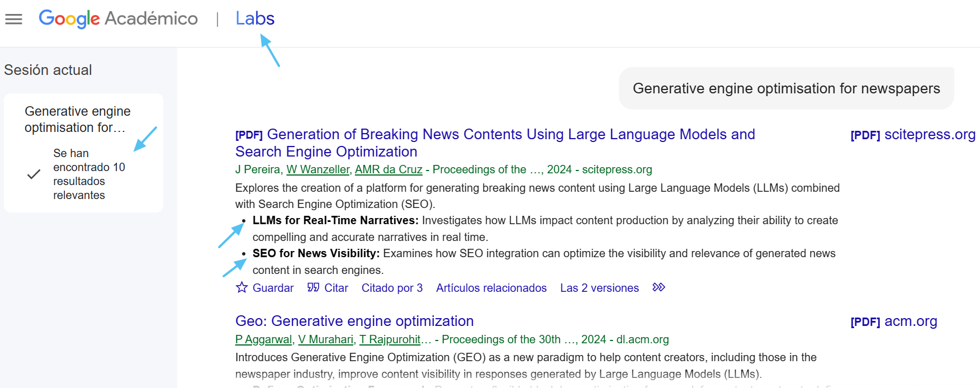Viewport: 980px width, 388px height.
Task: Open author V Murahari's profile
Action: tap(325, 339)
